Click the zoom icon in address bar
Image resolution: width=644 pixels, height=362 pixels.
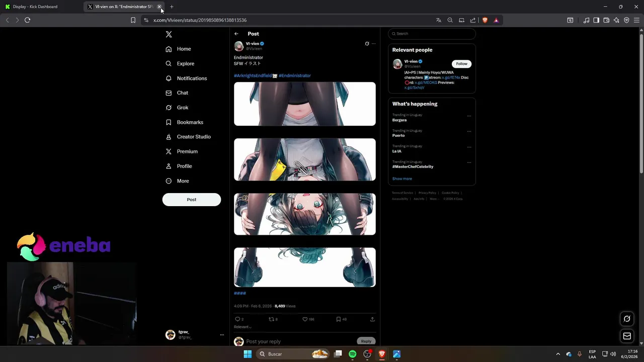coord(450,20)
